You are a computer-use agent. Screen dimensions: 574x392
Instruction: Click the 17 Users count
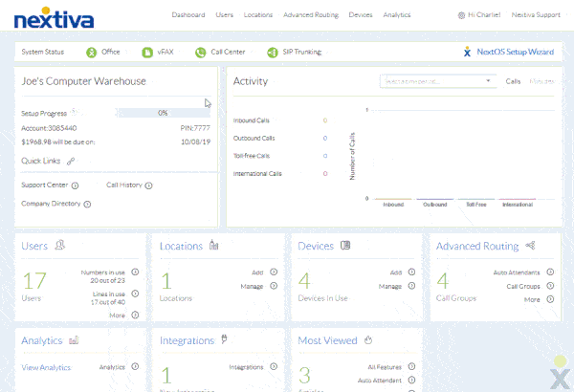click(x=34, y=281)
